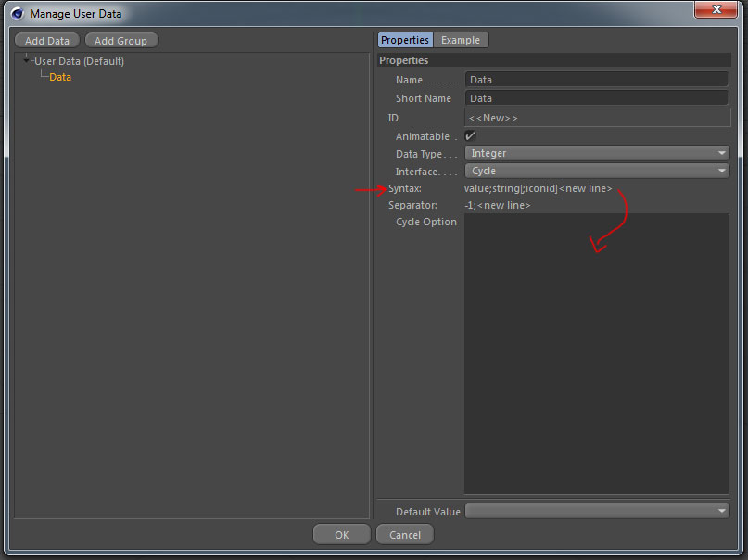Select the Data item in the tree
Image resolution: width=748 pixels, height=560 pixels.
coord(60,77)
